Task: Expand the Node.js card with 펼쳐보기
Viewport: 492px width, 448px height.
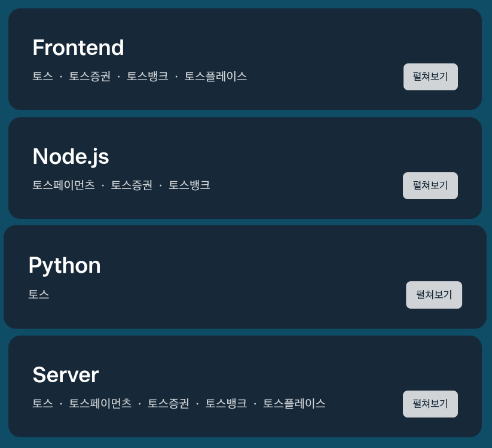Action: [430, 185]
